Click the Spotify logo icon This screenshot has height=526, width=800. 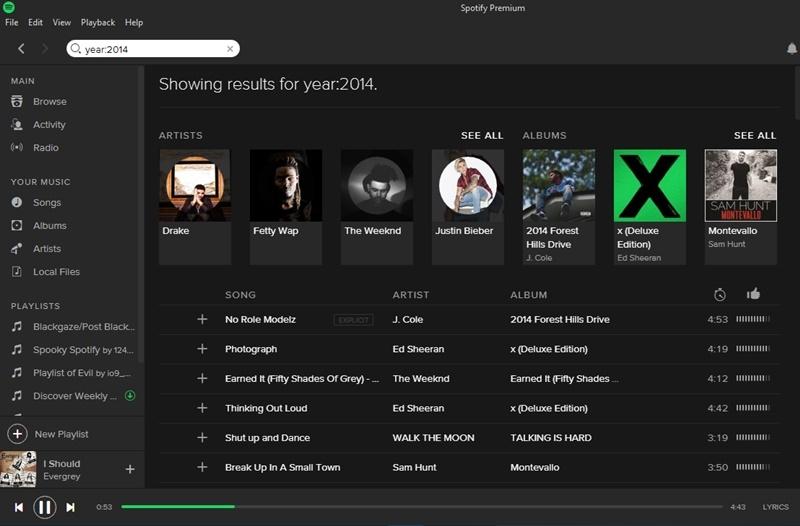9,7
